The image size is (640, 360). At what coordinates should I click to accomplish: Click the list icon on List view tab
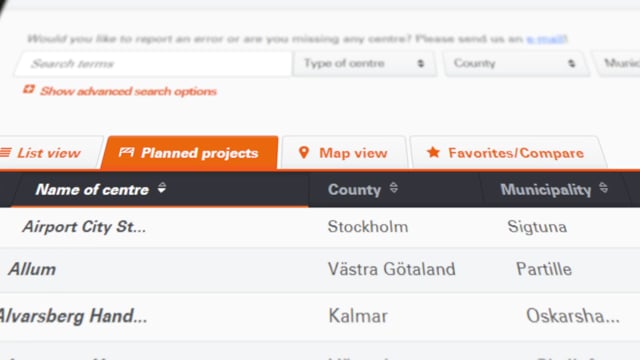tap(5, 153)
